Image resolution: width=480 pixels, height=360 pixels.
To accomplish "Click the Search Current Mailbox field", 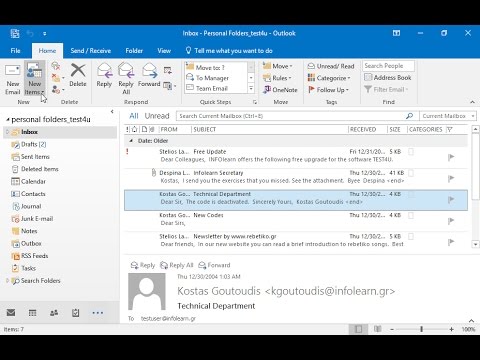I will click(x=290, y=116).
